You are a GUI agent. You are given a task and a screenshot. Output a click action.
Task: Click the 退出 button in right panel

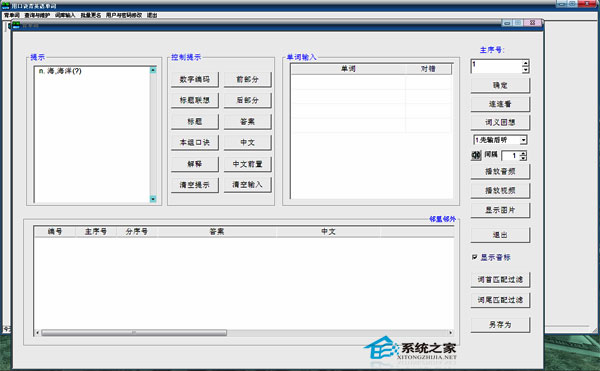(500, 235)
